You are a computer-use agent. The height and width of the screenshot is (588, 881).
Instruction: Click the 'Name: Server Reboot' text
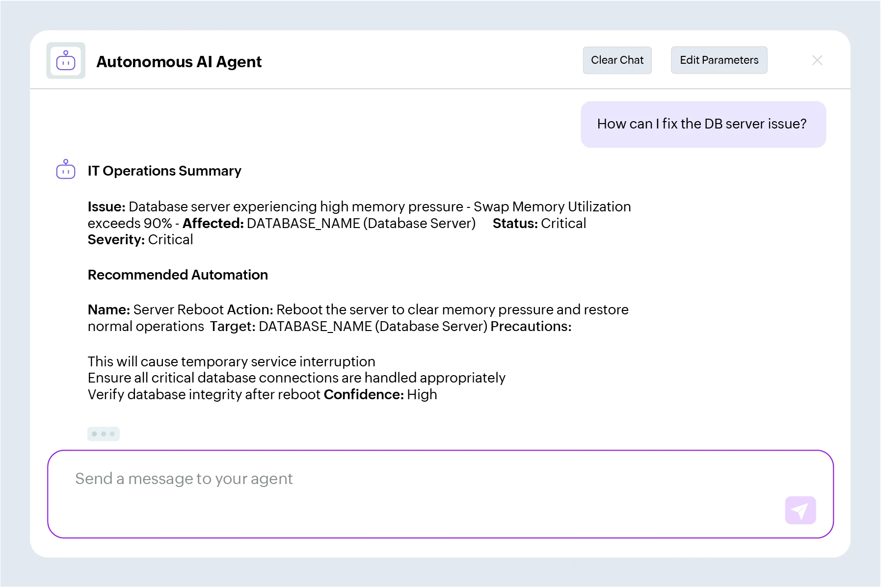tap(156, 309)
